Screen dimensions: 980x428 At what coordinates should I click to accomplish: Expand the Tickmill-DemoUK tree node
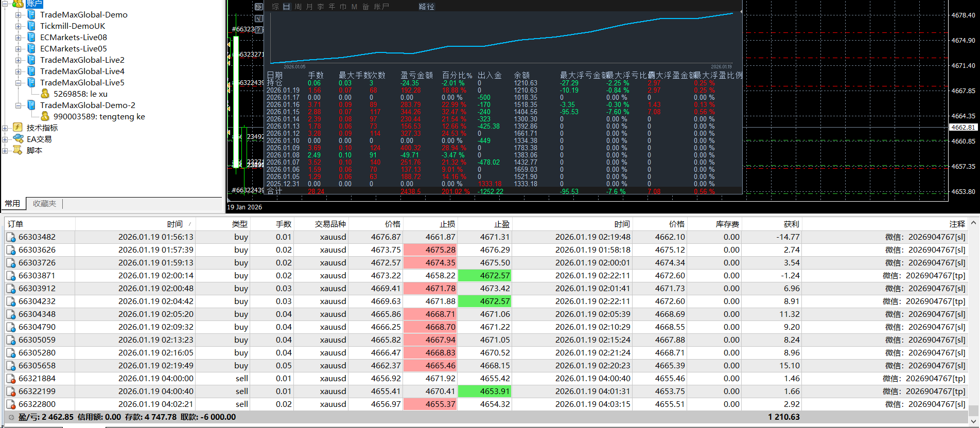(18, 26)
